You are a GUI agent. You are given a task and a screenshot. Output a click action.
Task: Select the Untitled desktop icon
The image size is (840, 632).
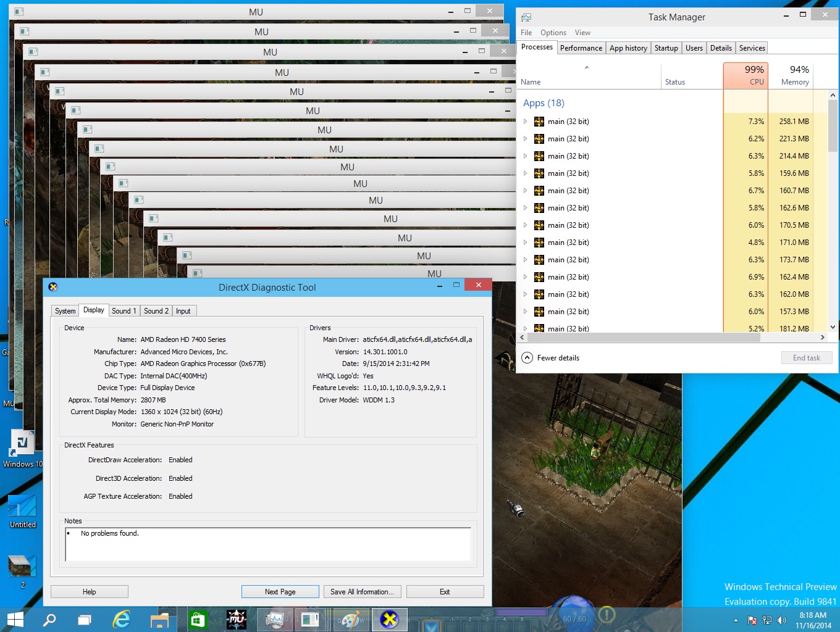click(x=22, y=511)
